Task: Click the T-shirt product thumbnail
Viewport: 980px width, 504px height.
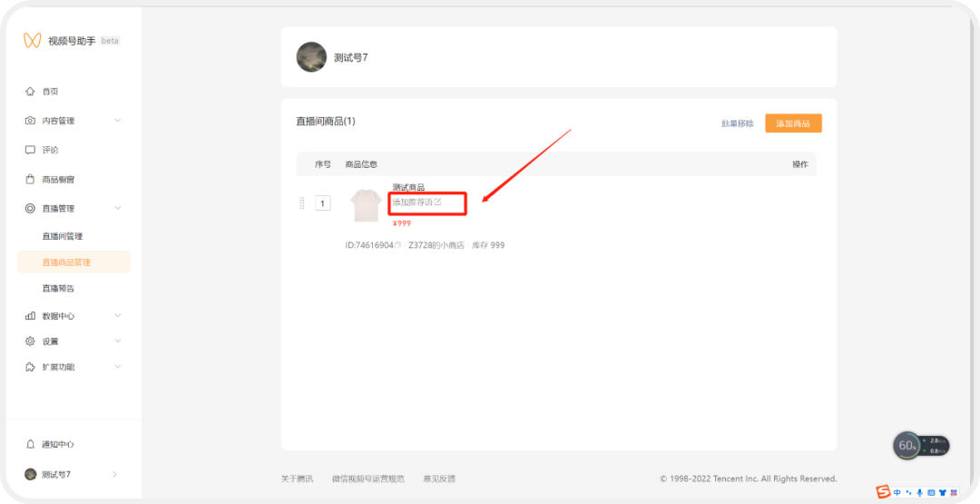Action: pyautogui.click(x=366, y=205)
